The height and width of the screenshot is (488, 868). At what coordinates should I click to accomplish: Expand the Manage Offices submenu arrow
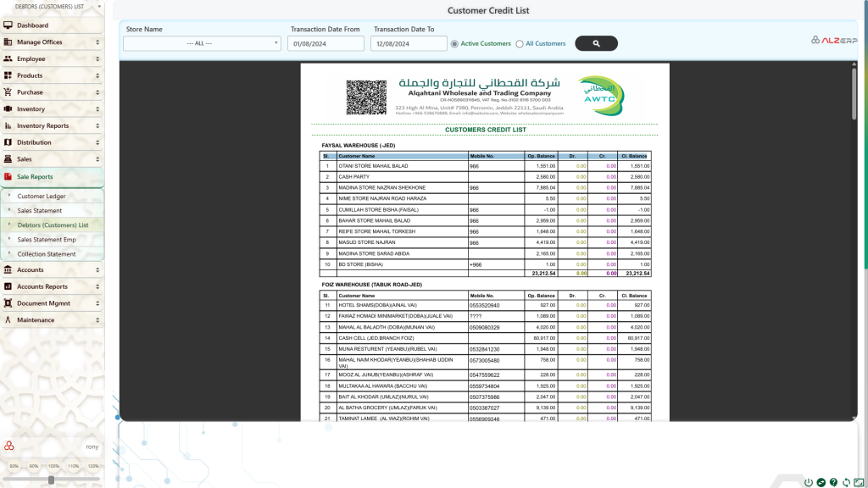tap(97, 42)
